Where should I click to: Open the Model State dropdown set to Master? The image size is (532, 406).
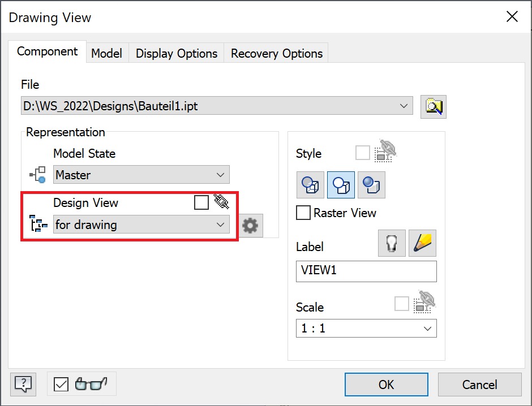141,175
